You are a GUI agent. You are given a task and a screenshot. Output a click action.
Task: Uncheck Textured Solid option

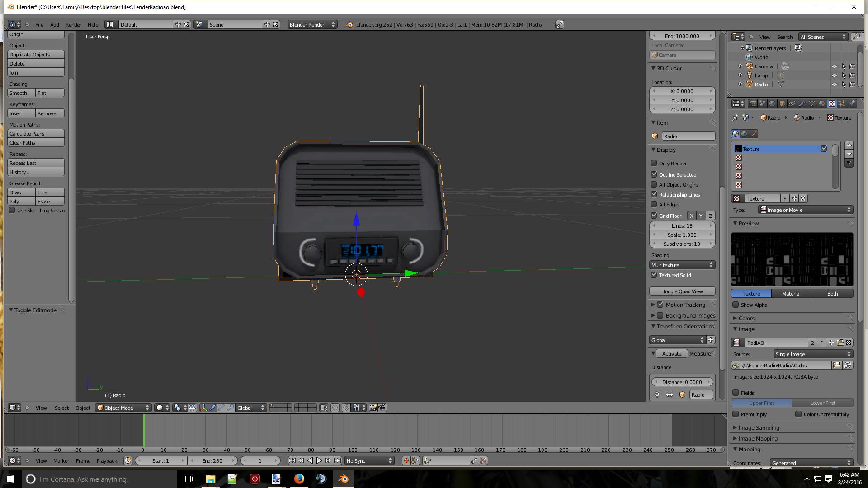(654, 275)
